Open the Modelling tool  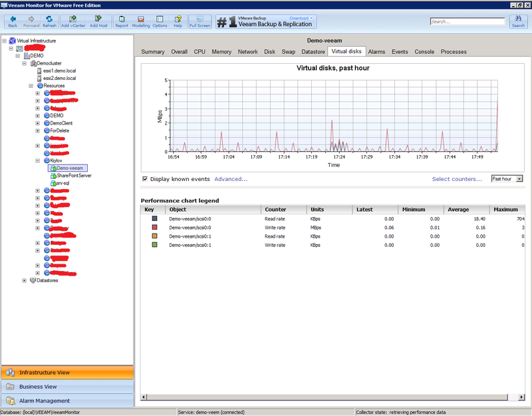(x=141, y=21)
